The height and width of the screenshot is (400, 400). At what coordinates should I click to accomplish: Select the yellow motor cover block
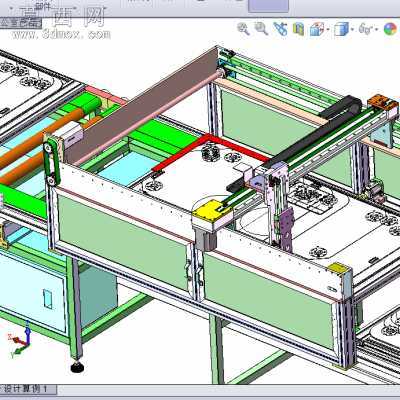coord(212,211)
